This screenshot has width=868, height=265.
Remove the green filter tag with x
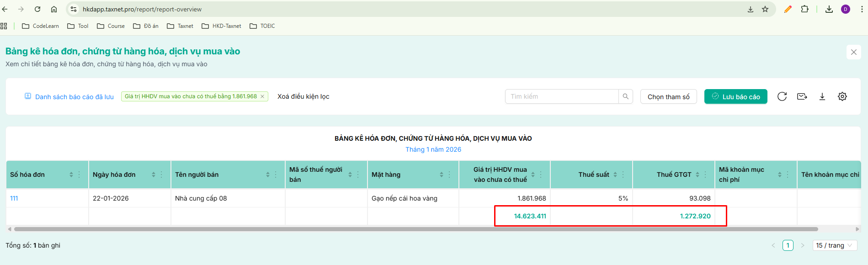pyautogui.click(x=262, y=96)
